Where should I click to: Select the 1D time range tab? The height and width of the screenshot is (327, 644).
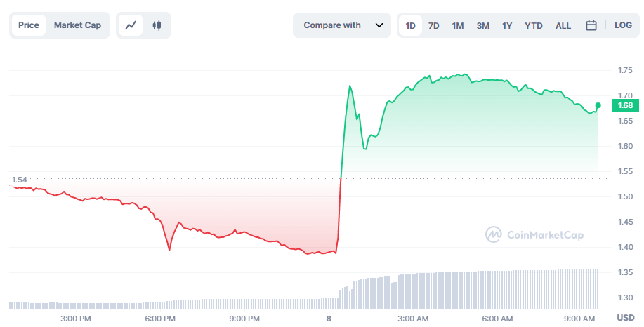(411, 26)
